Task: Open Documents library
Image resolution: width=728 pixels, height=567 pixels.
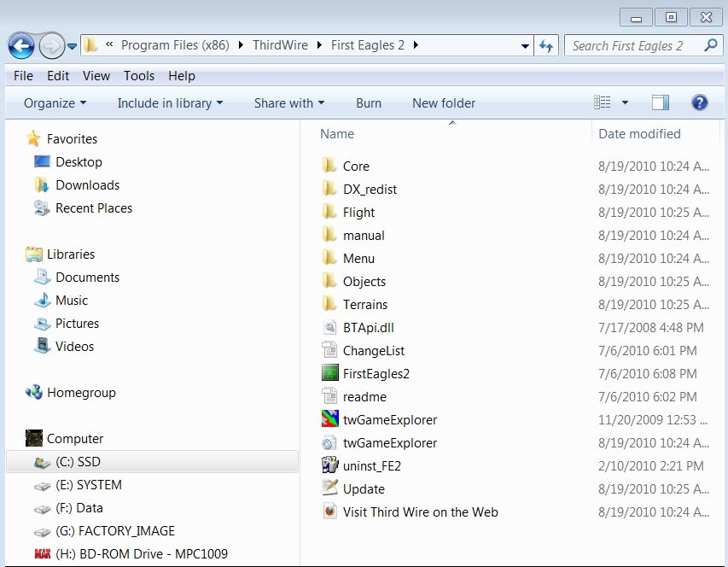Action: click(x=87, y=278)
